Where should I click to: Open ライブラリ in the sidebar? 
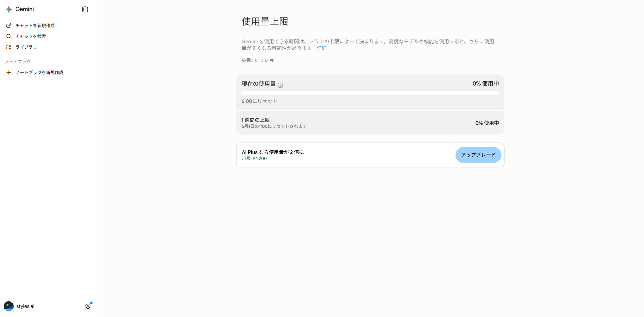[x=26, y=47]
